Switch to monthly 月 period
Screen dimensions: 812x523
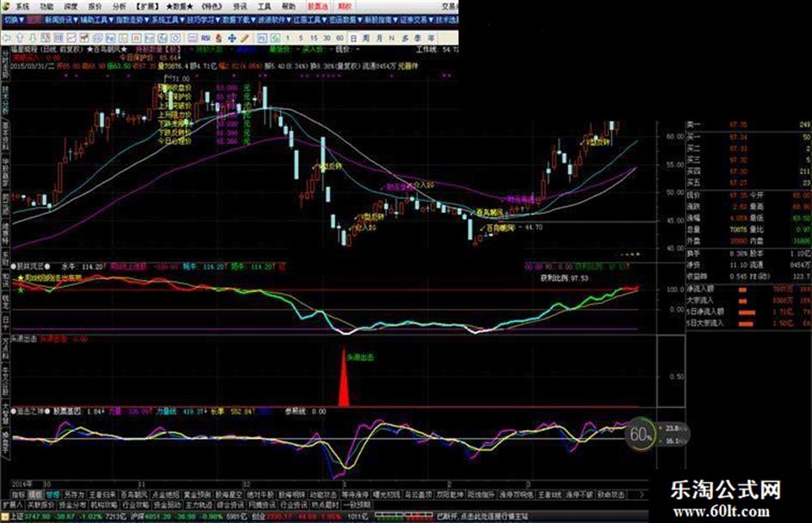coord(379,38)
